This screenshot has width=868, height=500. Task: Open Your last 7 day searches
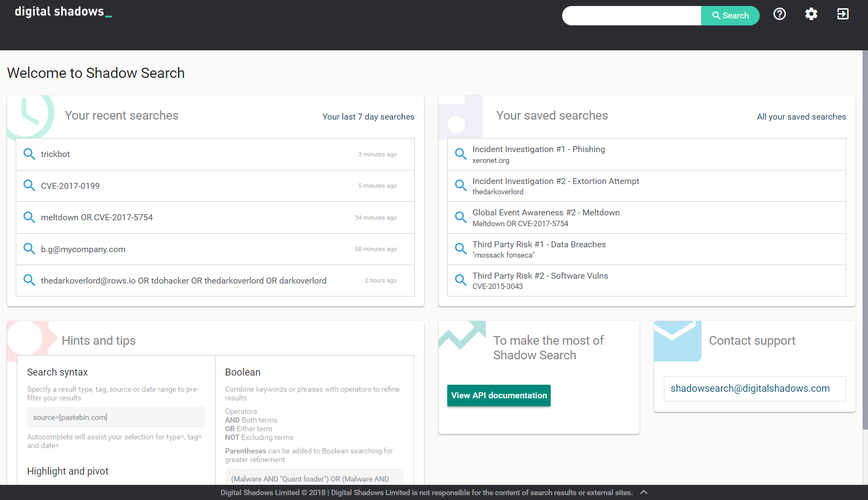click(x=368, y=117)
